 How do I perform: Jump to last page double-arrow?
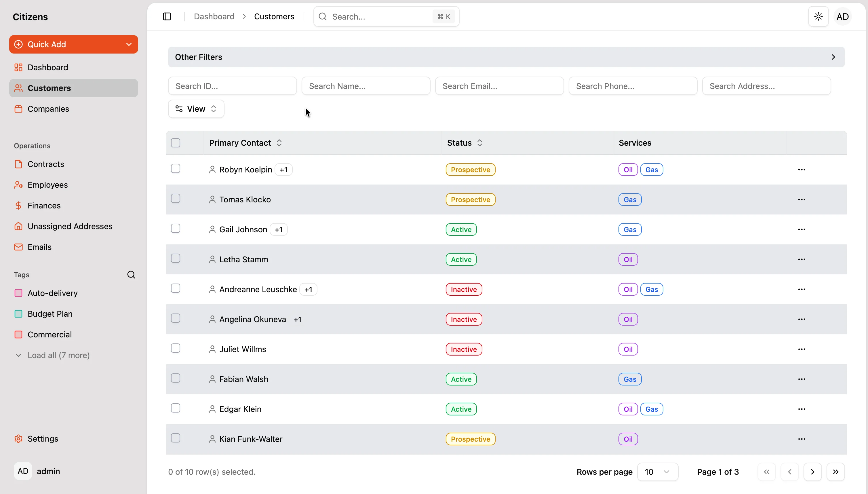835,472
